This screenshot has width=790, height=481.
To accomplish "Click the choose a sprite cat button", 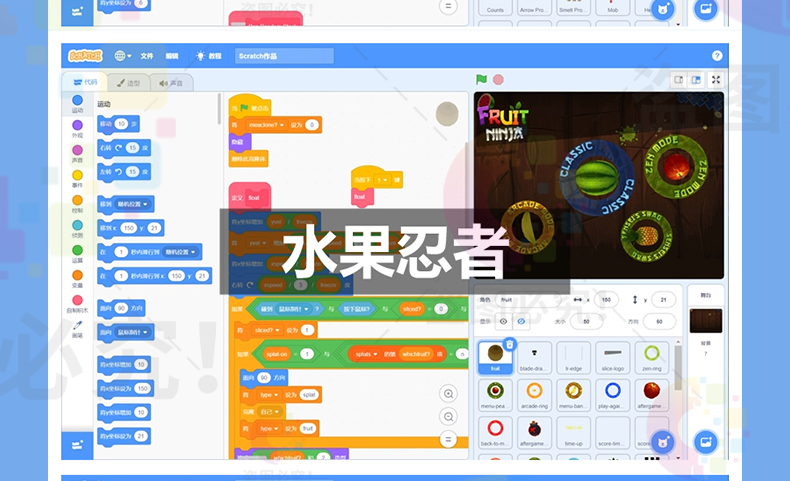I will tap(661, 440).
